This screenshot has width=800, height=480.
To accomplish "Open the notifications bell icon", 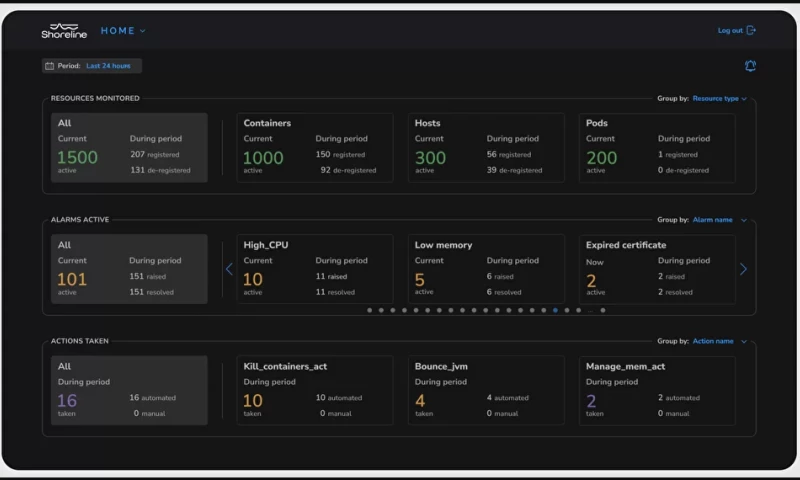I will [x=750, y=66].
